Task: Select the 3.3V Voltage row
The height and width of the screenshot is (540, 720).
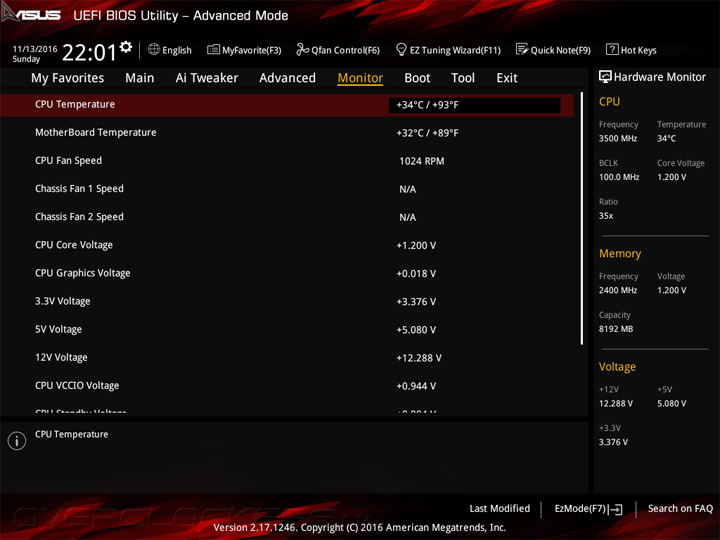Action: click(287, 301)
